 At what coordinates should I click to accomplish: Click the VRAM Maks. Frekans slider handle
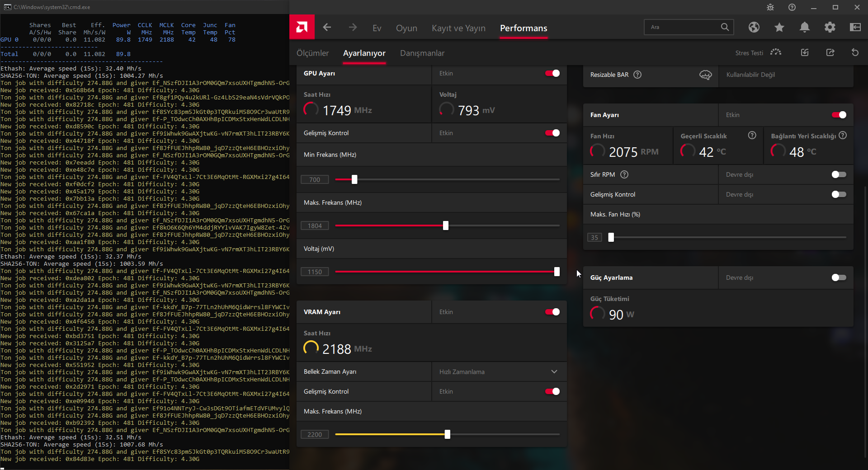[448, 434]
